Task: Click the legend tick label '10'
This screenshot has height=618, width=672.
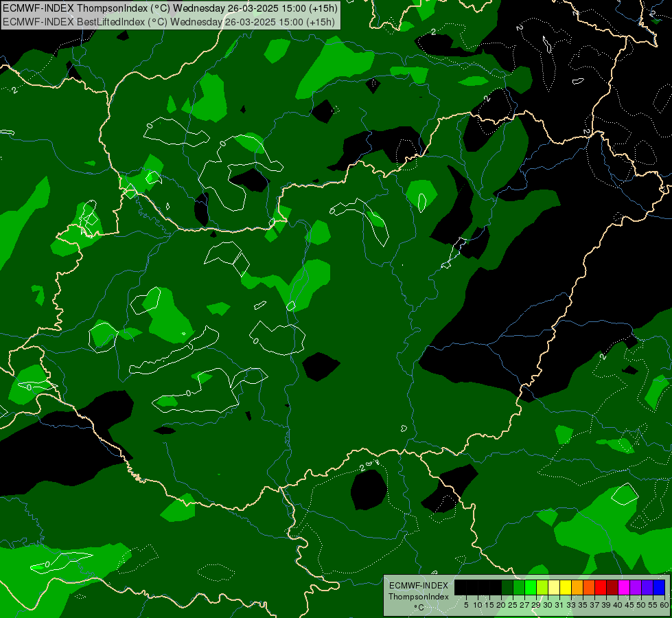Action: [478, 605]
